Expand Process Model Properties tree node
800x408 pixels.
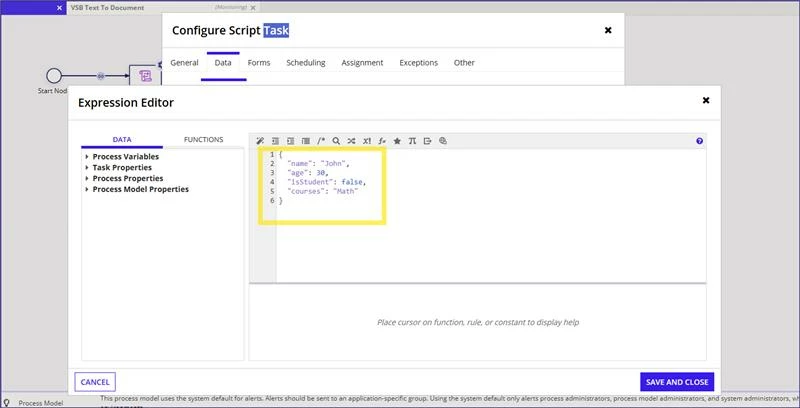(x=87, y=189)
